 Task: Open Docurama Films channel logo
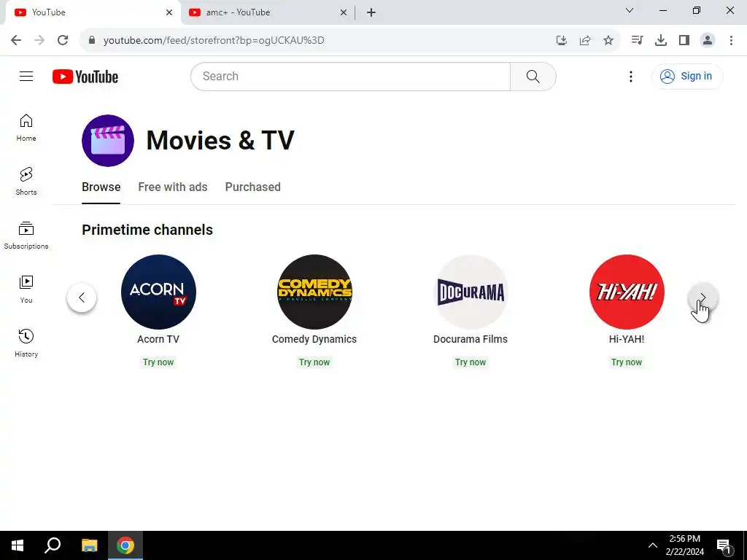click(x=471, y=292)
